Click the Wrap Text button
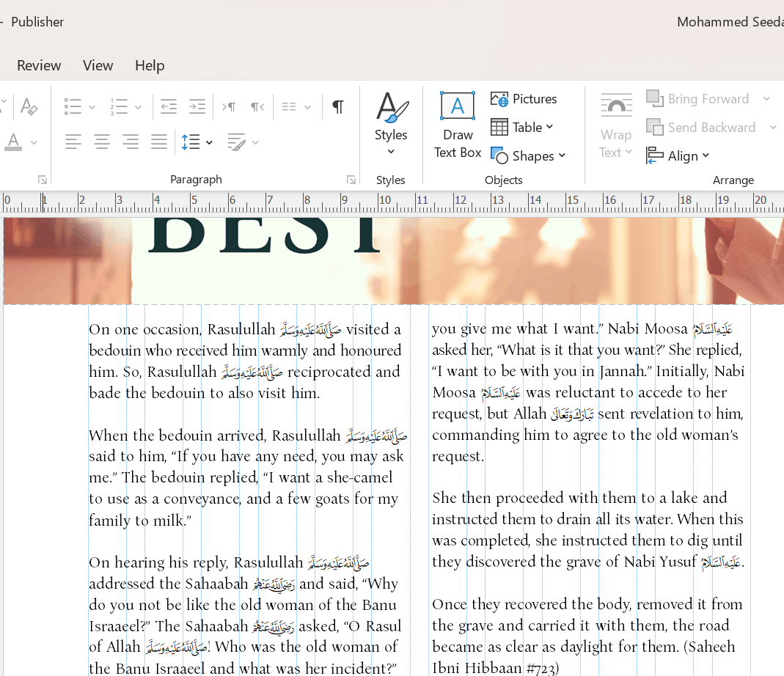Image resolution: width=784 pixels, height=676 pixels. click(x=616, y=125)
